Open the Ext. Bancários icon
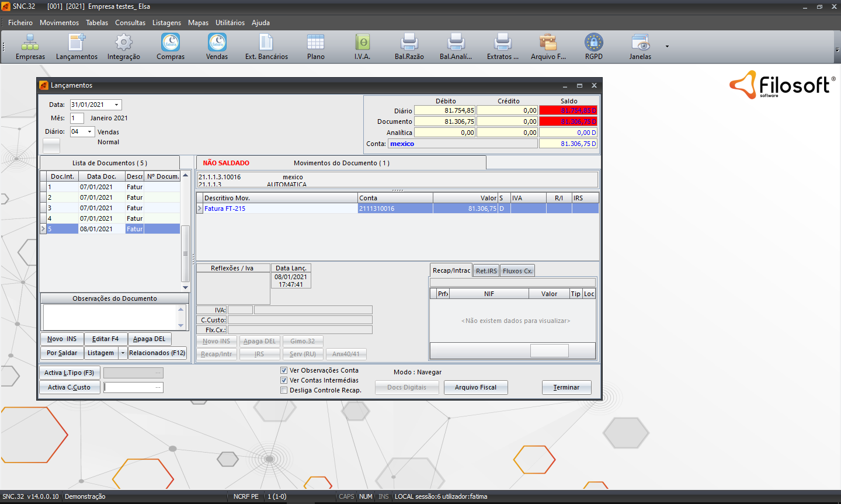 pos(266,43)
